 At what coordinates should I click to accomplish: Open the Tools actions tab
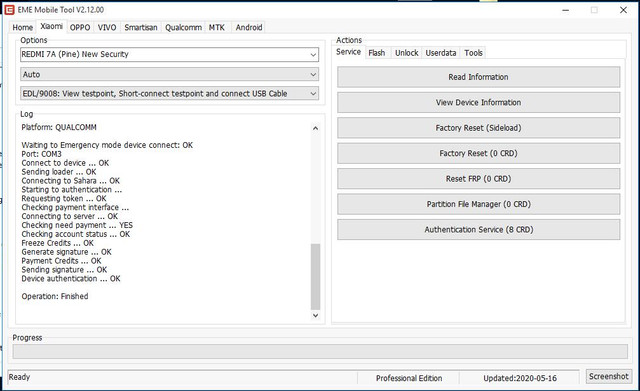[473, 53]
